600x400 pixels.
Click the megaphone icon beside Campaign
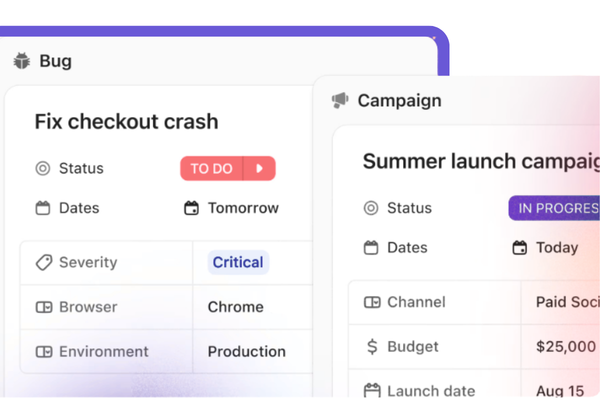(x=340, y=100)
